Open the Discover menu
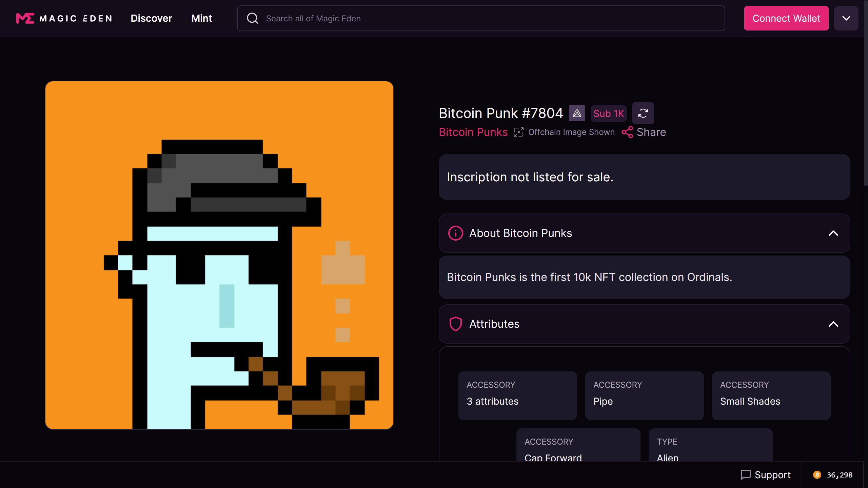The image size is (868, 488). tap(151, 18)
